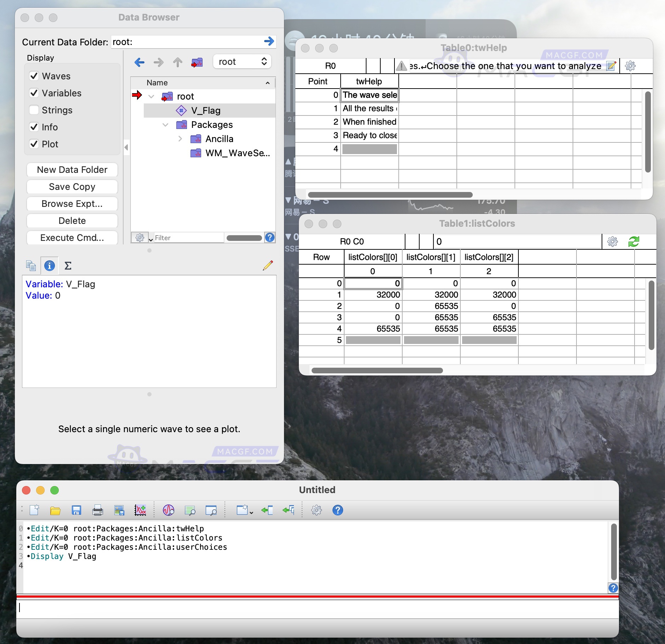Viewport: 665px width, 644px height.
Task: Enable the Strings display checkbox
Action: pos(34,110)
